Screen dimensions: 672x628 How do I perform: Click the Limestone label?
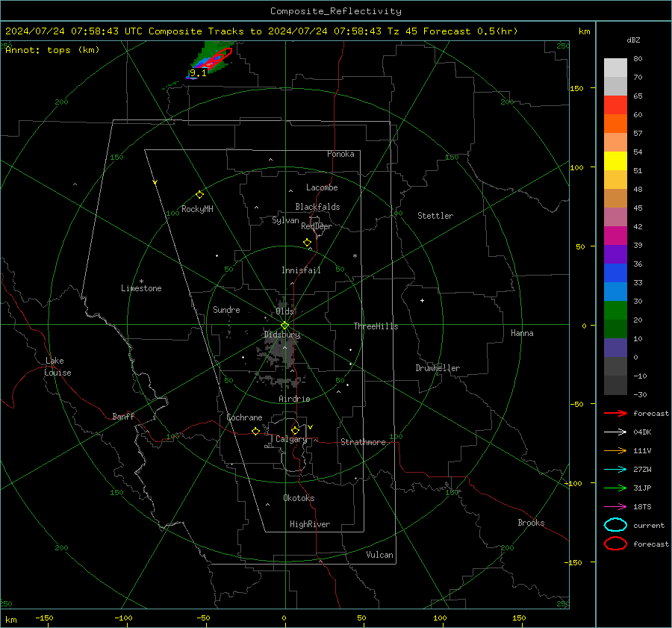point(141,288)
